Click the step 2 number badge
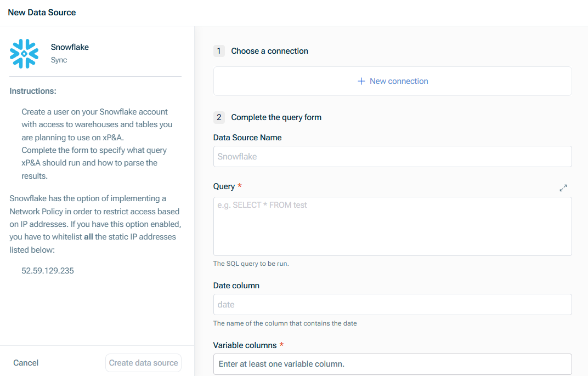This screenshot has width=588, height=376. [x=219, y=117]
